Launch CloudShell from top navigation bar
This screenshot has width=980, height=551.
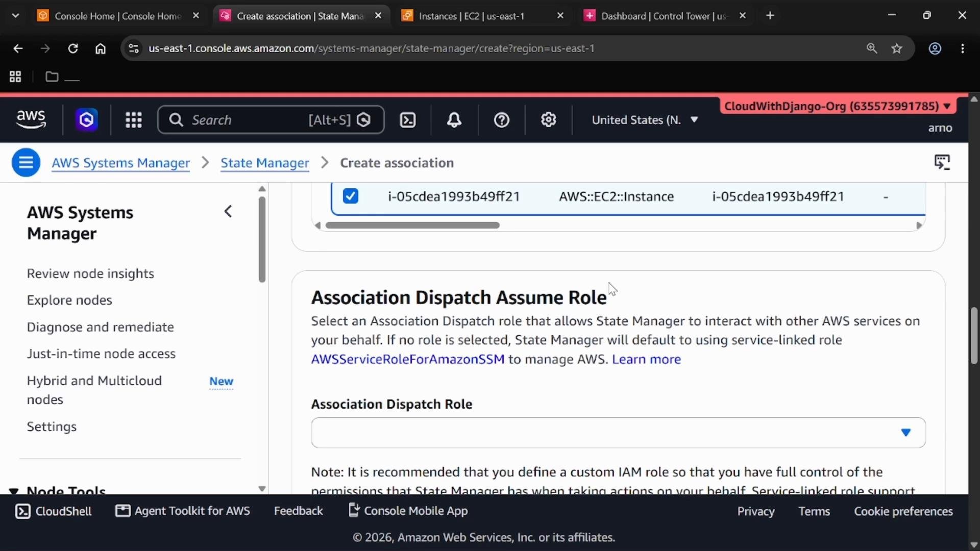coord(408,120)
